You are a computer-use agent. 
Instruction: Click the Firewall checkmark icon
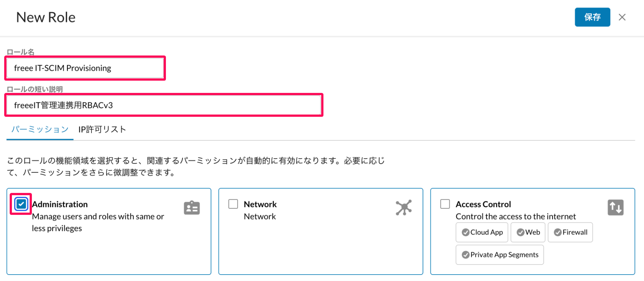(x=558, y=232)
